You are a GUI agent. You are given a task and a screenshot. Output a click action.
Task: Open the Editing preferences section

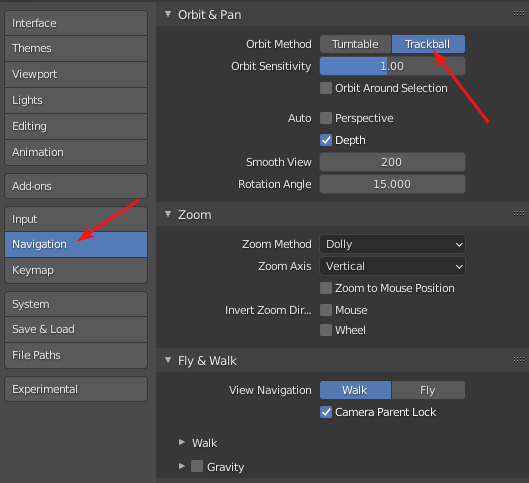tap(76, 126)
